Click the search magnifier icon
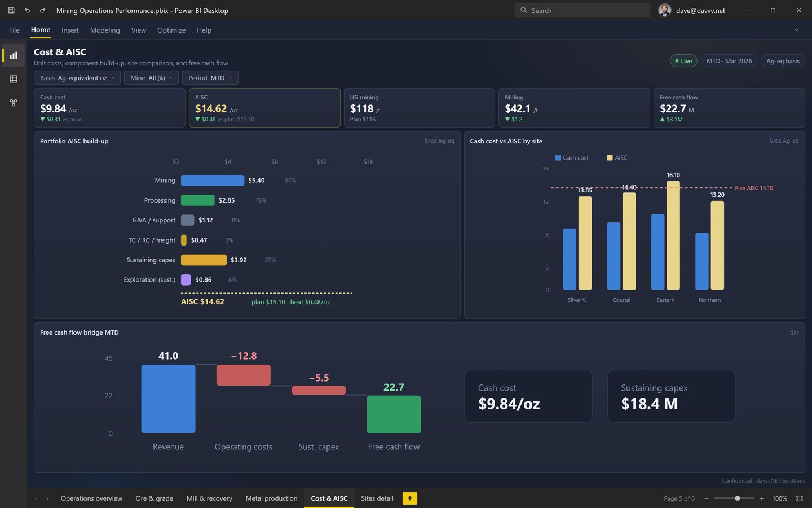 [x=524, y=10]
